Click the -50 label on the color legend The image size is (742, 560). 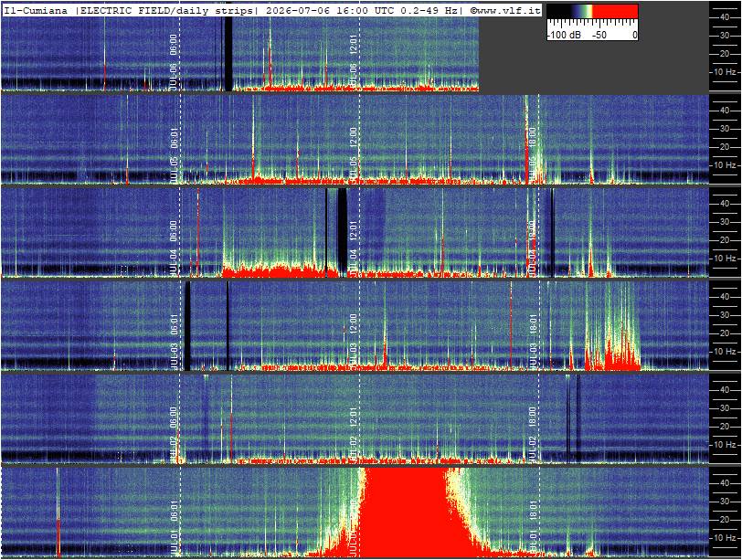[x=600, y=35]
